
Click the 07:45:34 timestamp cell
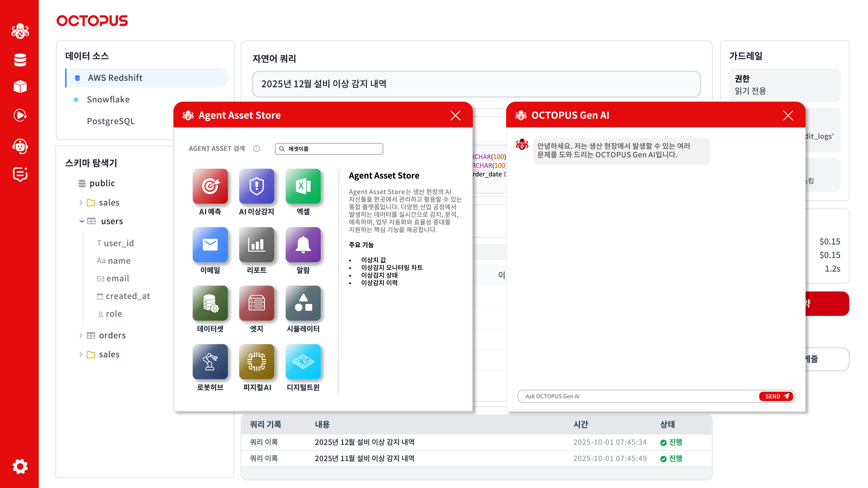click(610, 442)
